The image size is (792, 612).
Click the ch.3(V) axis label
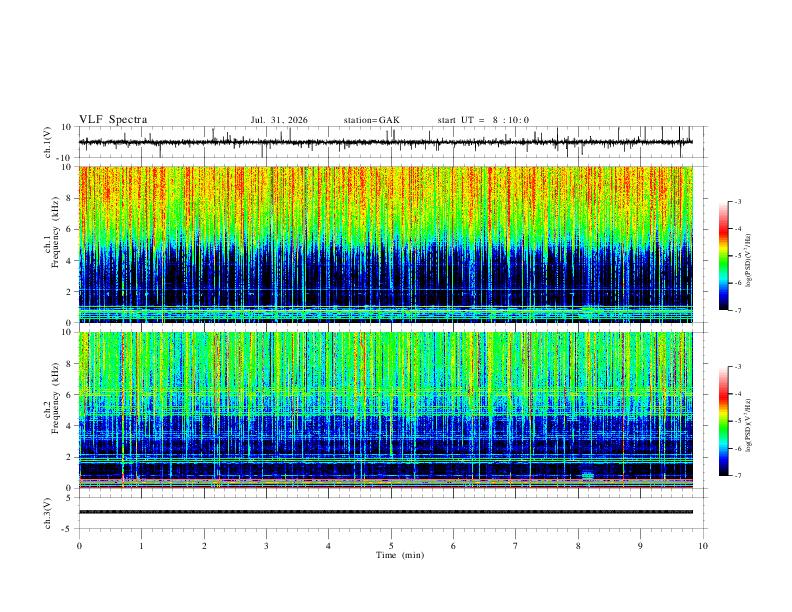48,514
